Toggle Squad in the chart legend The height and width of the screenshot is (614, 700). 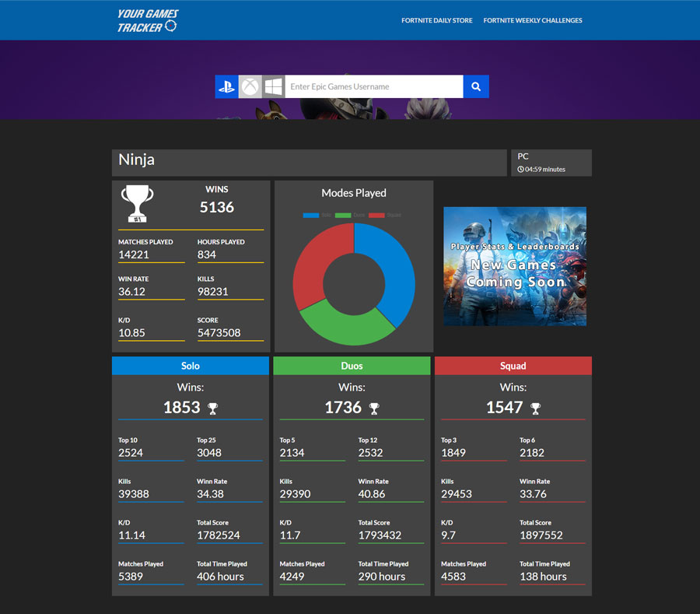coord(385,216)
